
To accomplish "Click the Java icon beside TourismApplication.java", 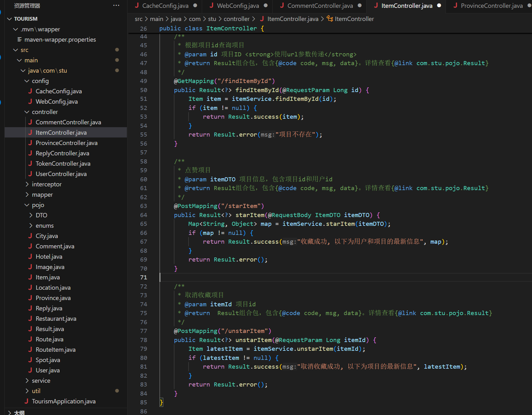I will click(x=26, y=401).
